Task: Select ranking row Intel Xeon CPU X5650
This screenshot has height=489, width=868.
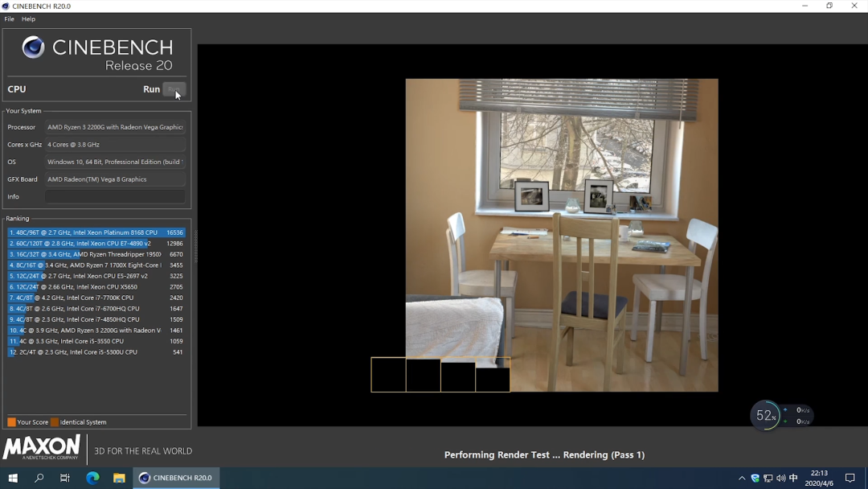Action: [96, 287]
